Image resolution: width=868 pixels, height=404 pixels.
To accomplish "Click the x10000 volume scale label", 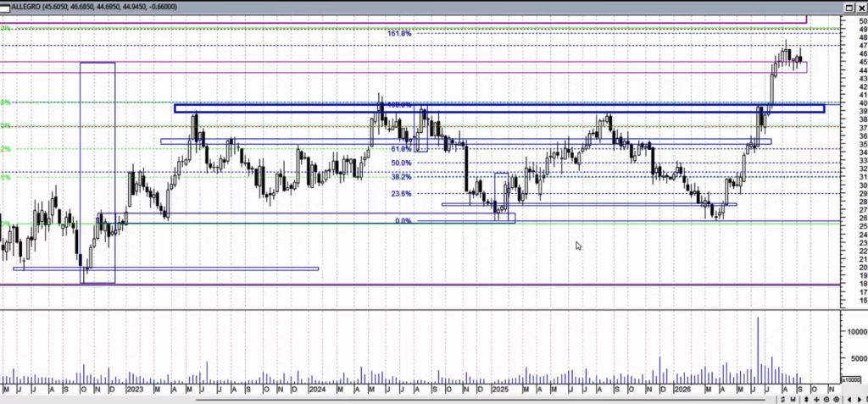I will tap(851, 379).
